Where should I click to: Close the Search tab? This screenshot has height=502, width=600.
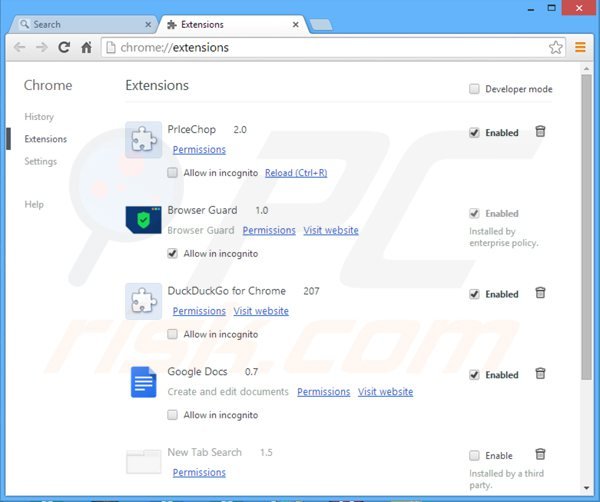(148, 25)
